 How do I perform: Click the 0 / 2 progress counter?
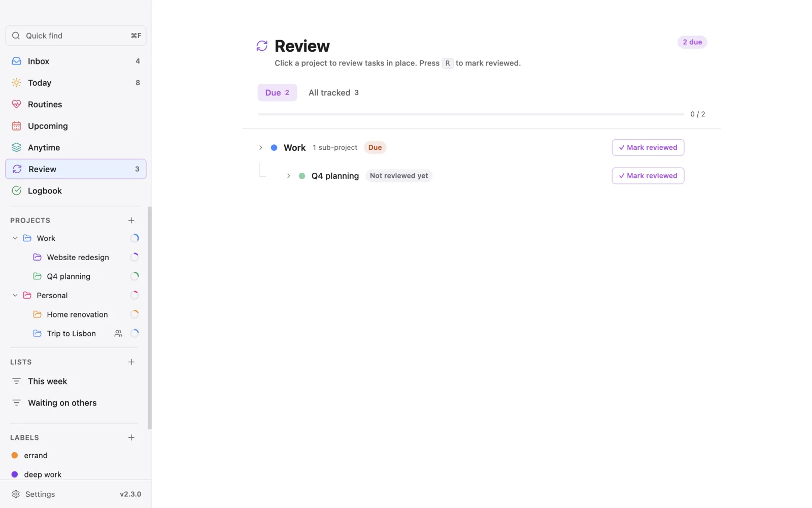[x=698, y=114]
